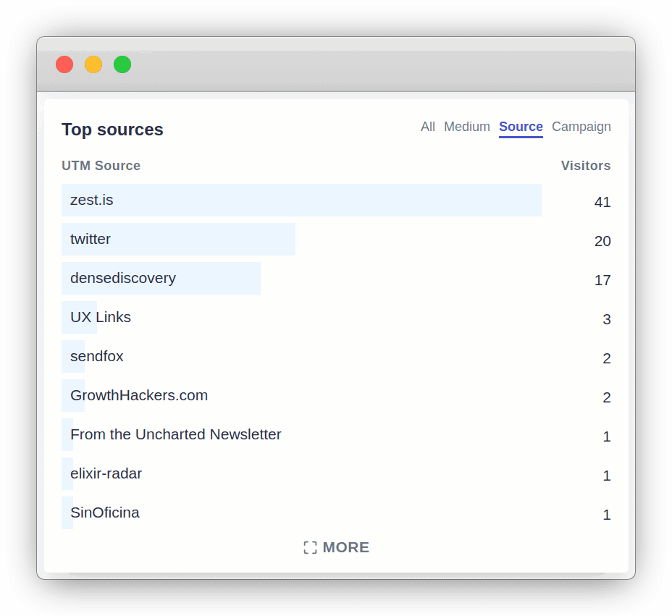Select the sendfox source entry
Screen dimensions: 672x616
pyautogui.click(x=96, y=356)
